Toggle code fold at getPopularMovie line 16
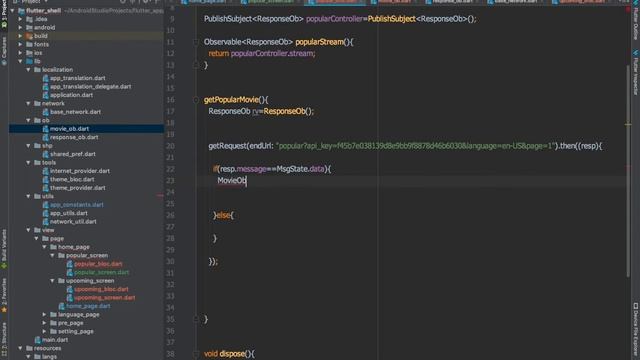The height and width of the screenshot is (360, 640). coord(196,99)
